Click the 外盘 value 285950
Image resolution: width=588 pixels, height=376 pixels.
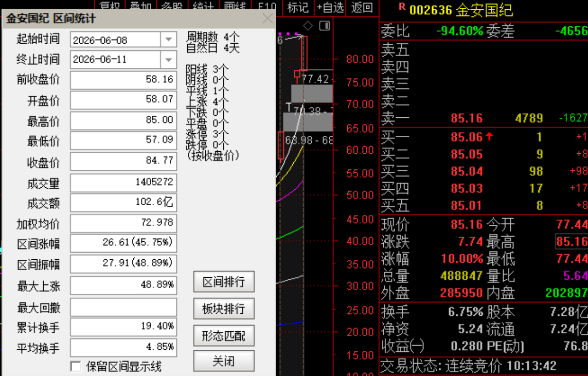pyautogui.click(x=461, y=293)
